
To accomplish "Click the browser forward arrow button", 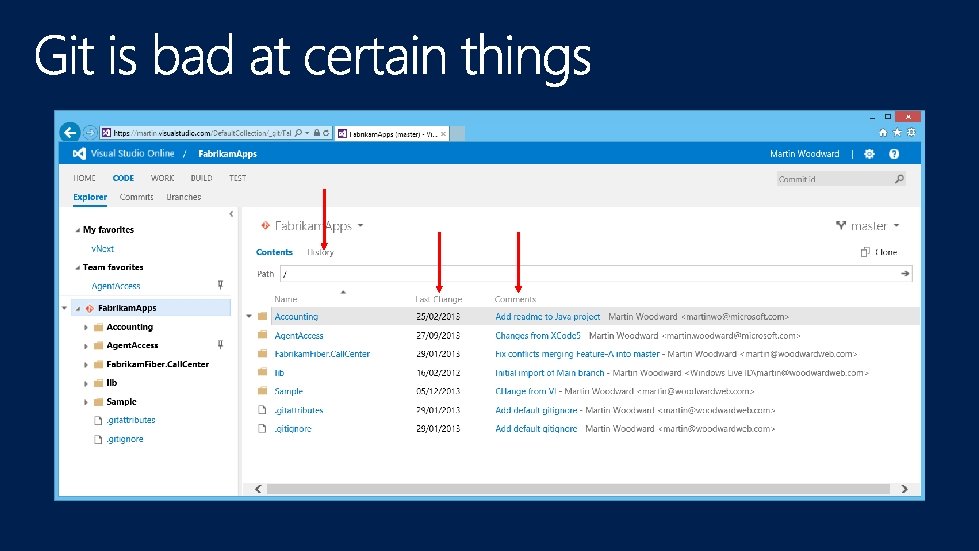I will tap(90, 132).
